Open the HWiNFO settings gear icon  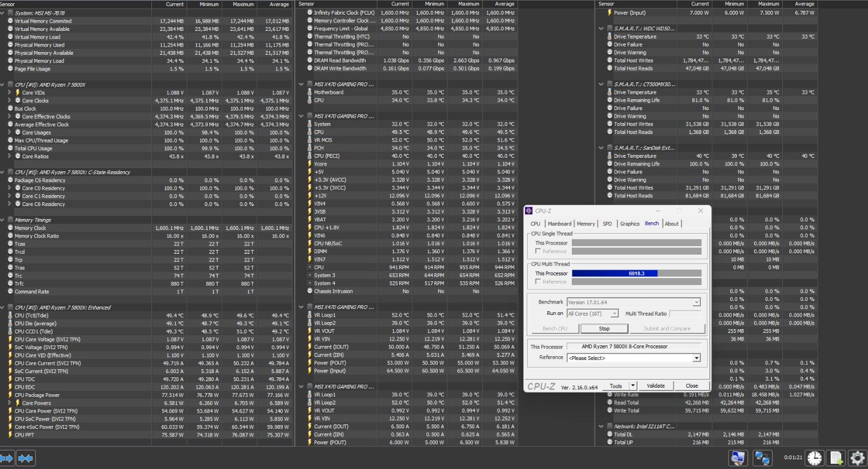coord(857,458)
